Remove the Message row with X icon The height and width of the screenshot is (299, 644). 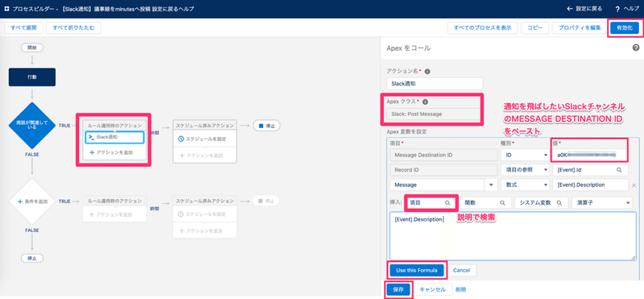tap(634, 185)
